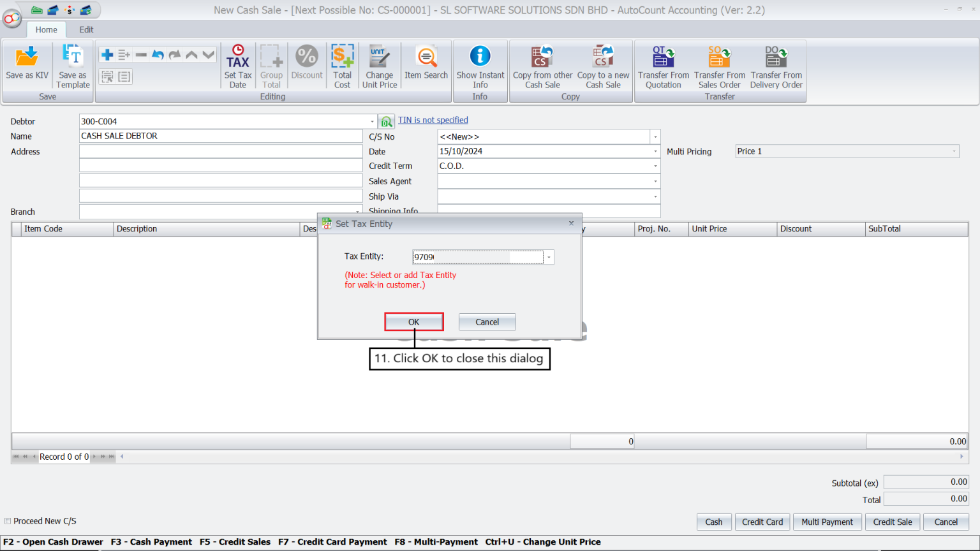Click the Name input field

[x=221, y=136]
